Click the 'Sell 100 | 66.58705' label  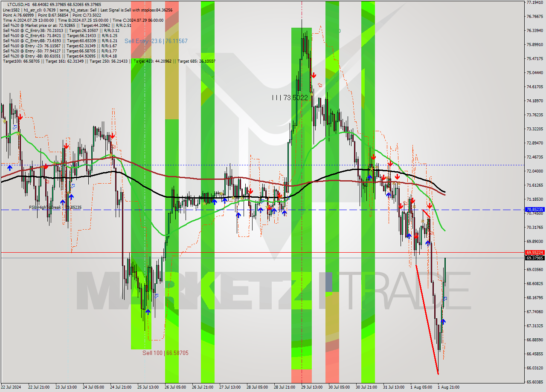(166, 353)
